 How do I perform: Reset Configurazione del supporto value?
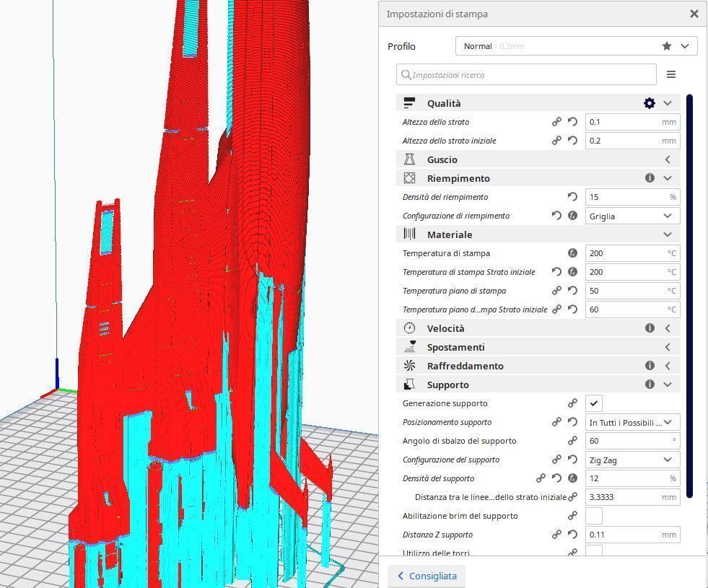pyautogui.click(x=572, y=460)
